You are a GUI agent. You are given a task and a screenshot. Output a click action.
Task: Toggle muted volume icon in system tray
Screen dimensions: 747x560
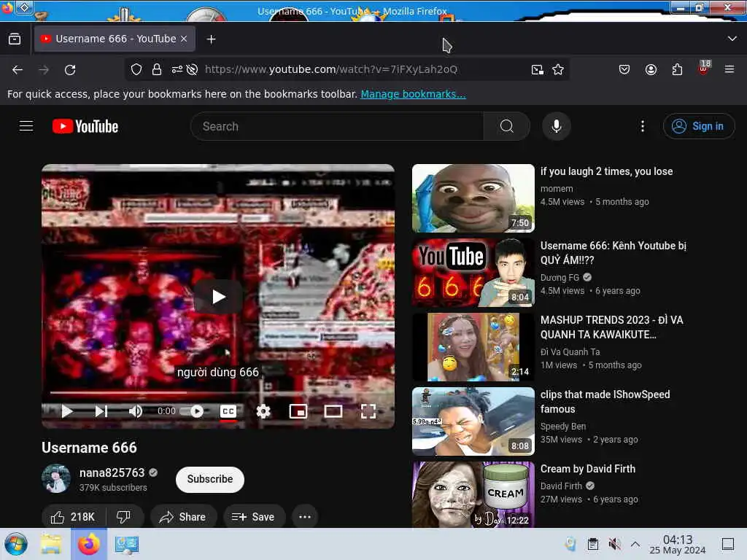[614, 544]
